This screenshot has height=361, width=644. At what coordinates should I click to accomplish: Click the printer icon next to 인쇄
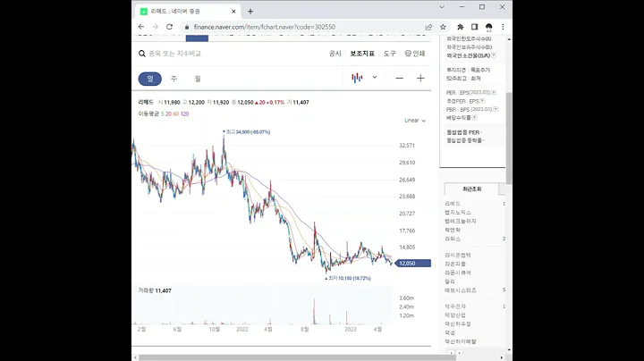[408, 54]
